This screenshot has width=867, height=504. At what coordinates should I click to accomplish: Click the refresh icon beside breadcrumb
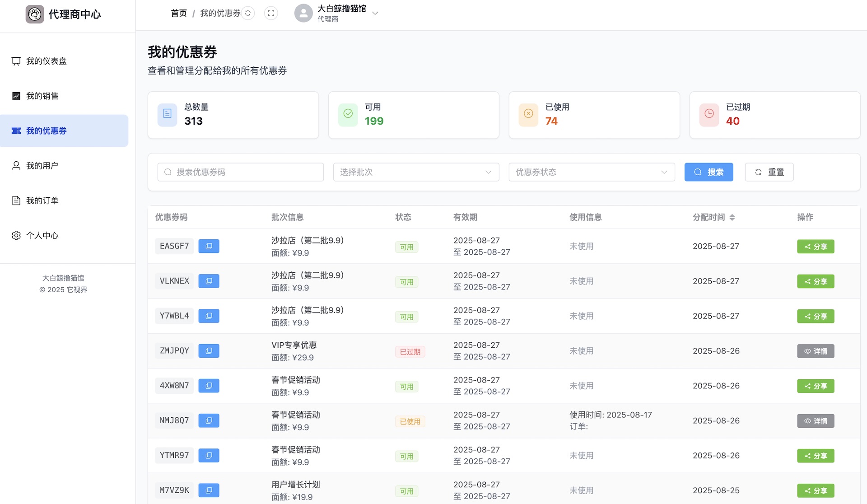248,13
